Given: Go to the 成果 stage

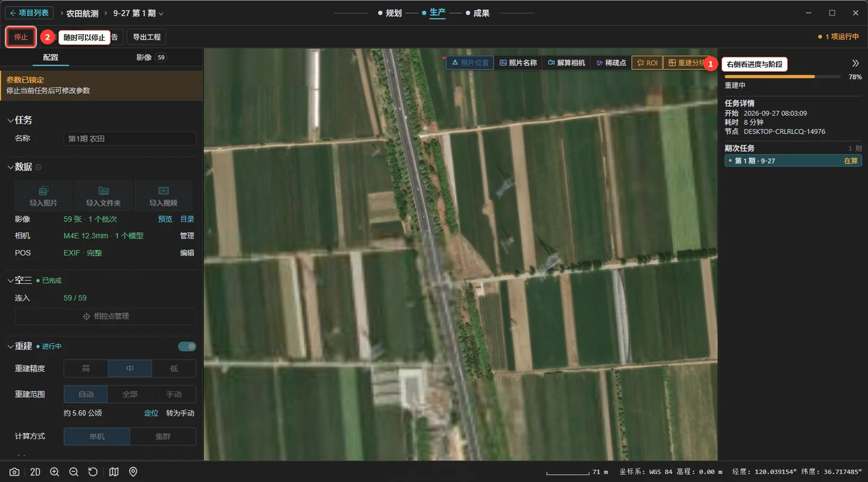Looking at the screenshot, I should (477, 13).
